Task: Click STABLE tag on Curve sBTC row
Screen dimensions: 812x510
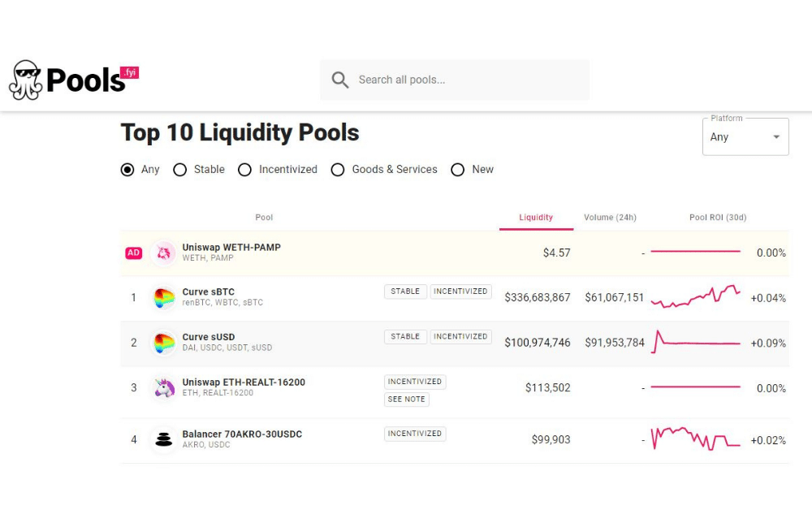Action: click(x=405, y=292)
